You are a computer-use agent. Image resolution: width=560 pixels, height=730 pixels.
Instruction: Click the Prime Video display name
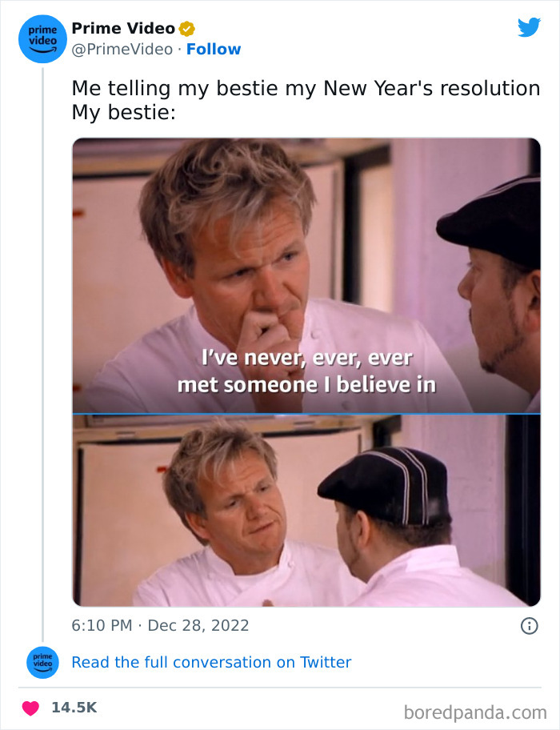click(123, 28)
